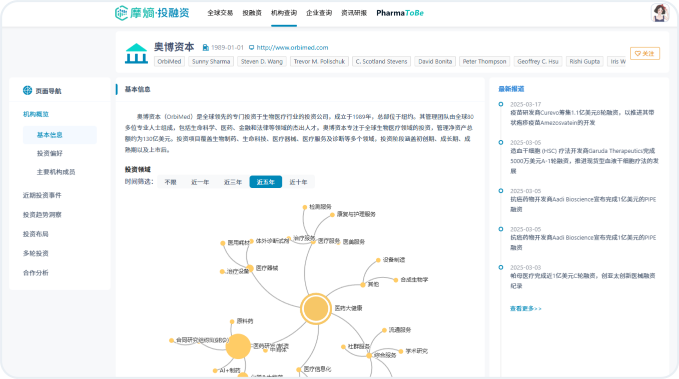The height and width of the screenshot is (379, 679).
Task: Click the 医药大健康 central graph node
Action: point(316,309)
